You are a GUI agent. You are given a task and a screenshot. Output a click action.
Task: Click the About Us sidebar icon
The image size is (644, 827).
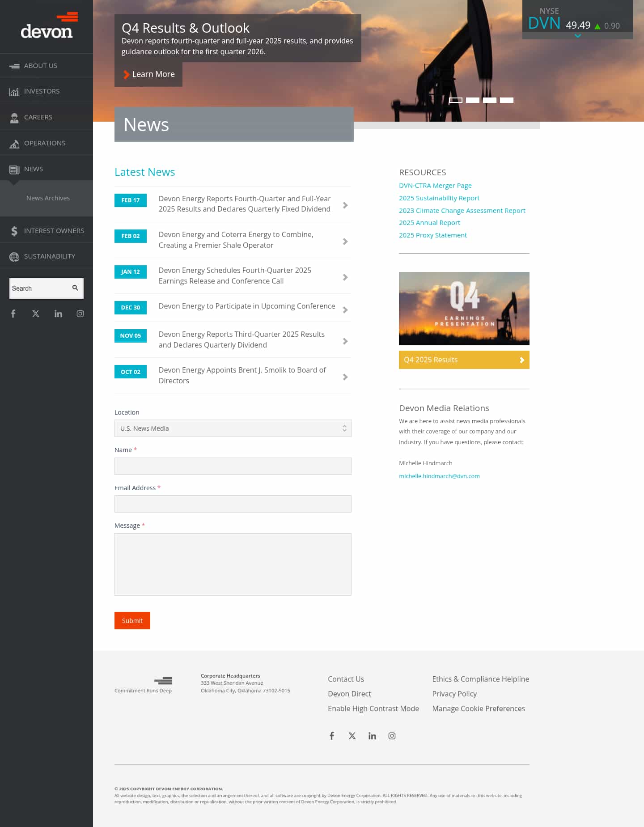point(14,66)
